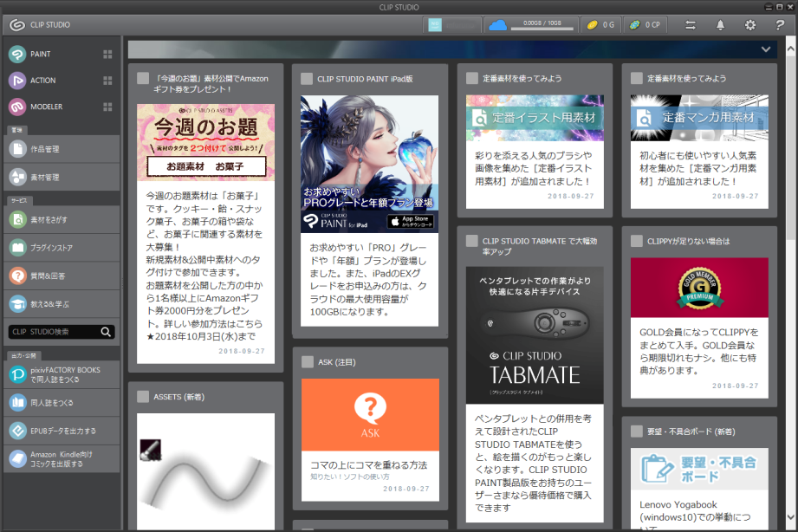The width and height of the screenshot is (798, 532).
Task: Open settings with the gear icon
Action: [x=750, y=24]
